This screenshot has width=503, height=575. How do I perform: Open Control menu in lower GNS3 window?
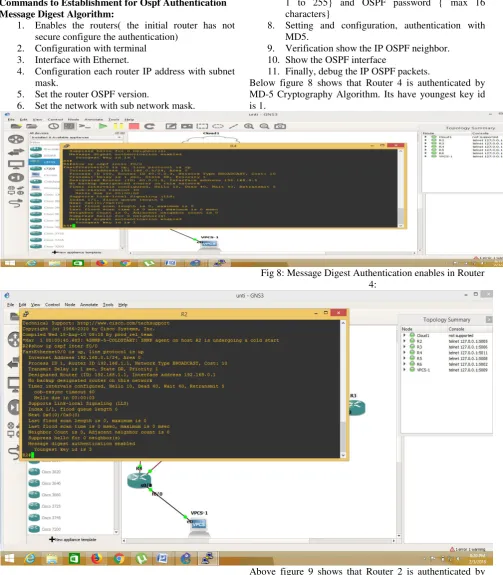52,305
